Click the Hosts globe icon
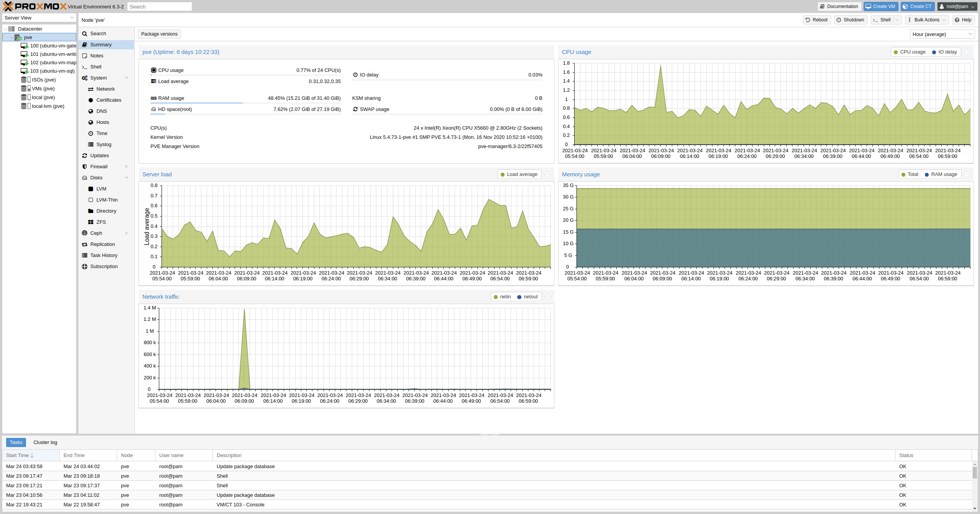 (91, 122)
